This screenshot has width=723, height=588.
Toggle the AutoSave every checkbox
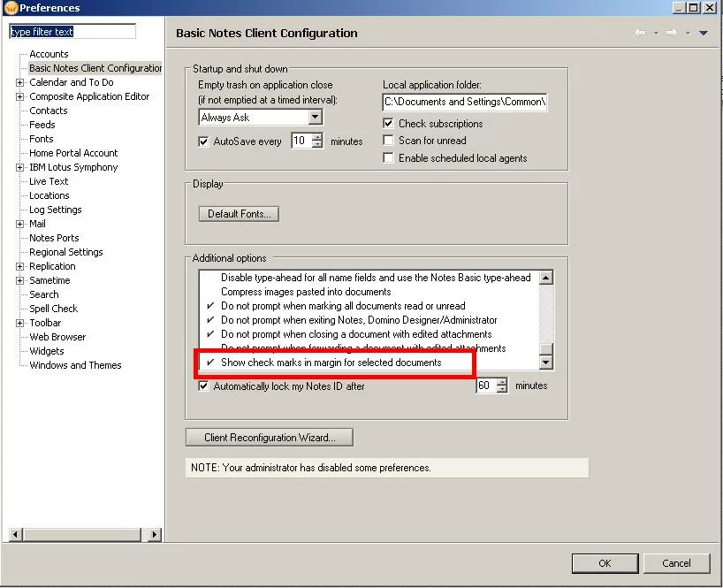point(204,141)
